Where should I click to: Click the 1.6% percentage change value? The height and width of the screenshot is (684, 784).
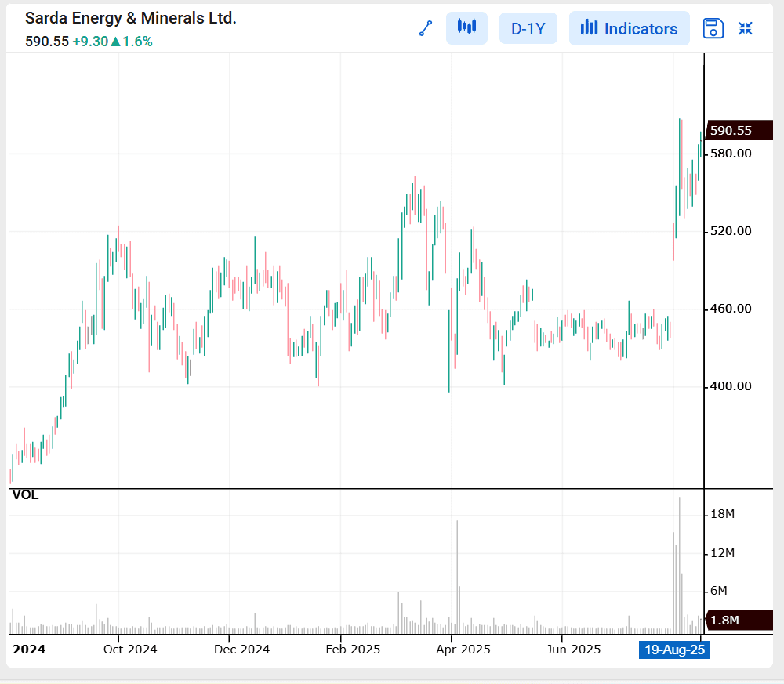pyautogui.click(x=137, y=42)
